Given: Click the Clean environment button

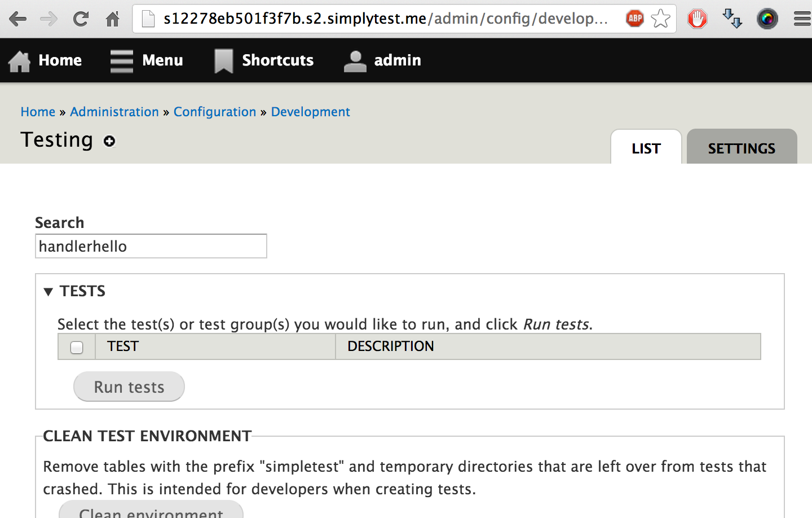Looking at the screenshot, I should coord(151,511).
